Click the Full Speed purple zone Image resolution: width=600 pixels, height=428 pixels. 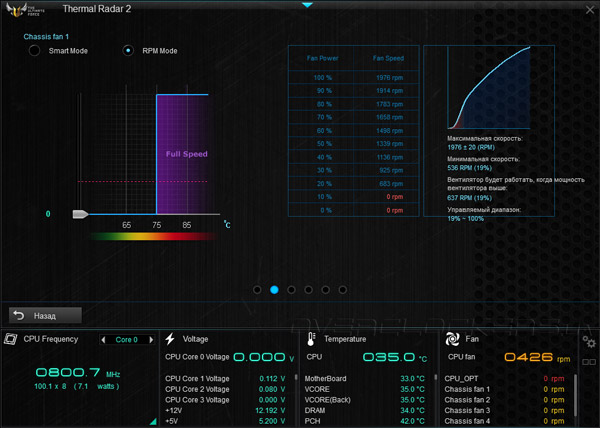pyautogui.click(x=182, y=154)
